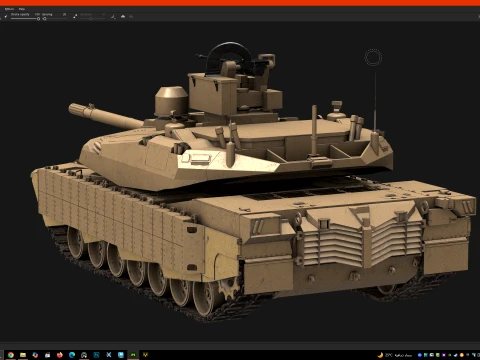The width and height of the screenshot is (480, 360).
Task: Click the white taskbar icon left of Firefox
Action: [x=47, y=355]
